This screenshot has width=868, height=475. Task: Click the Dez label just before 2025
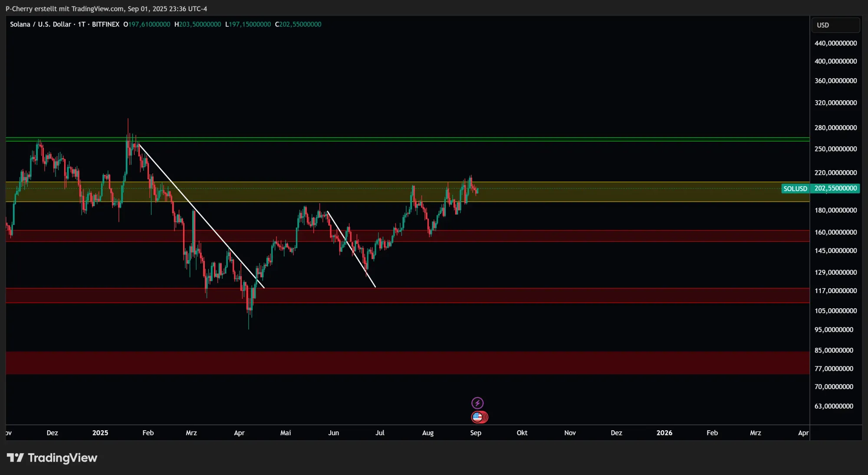click(52, 433)
